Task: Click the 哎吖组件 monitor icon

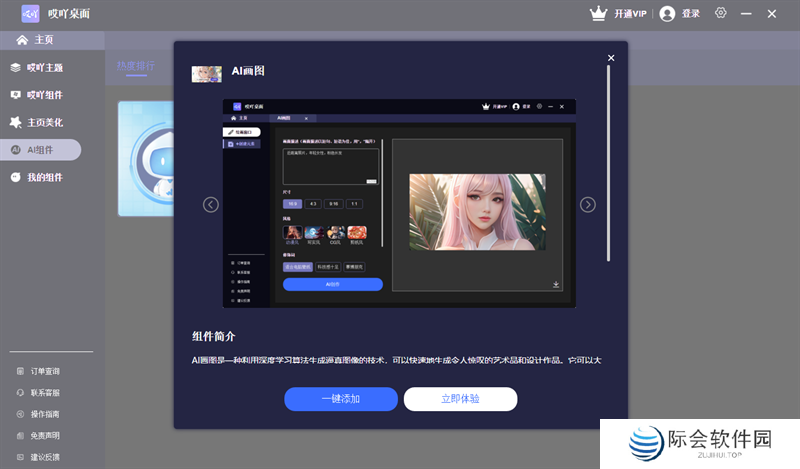Action: click(x=15, y=95)
